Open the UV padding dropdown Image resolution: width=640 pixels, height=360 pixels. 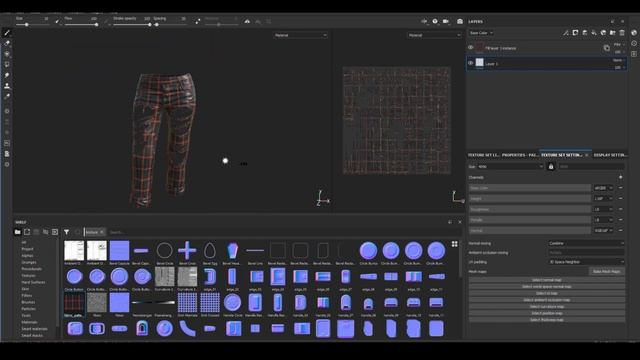pos(586,262)
